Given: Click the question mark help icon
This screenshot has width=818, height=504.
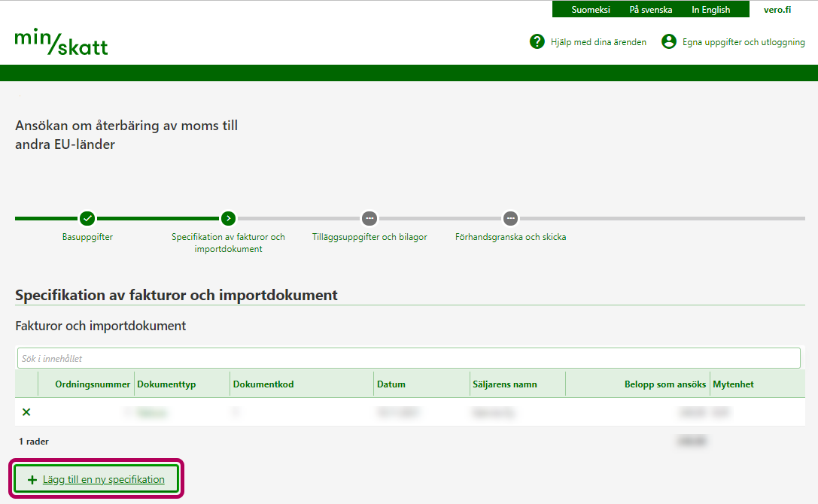Looking at the screenshot, I should click(537, 42).
